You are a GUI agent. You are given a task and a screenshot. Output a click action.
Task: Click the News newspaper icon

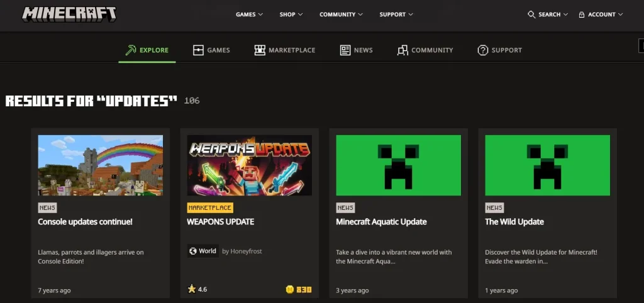pos(345,50)
